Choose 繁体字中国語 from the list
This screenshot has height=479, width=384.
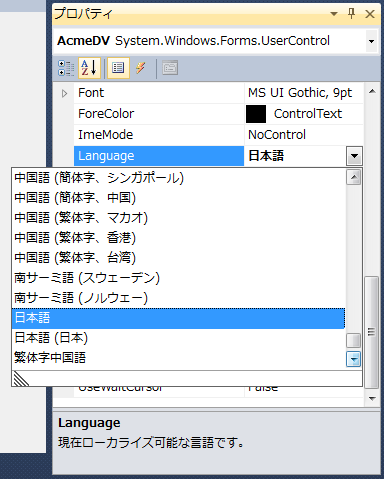point(178,358)
